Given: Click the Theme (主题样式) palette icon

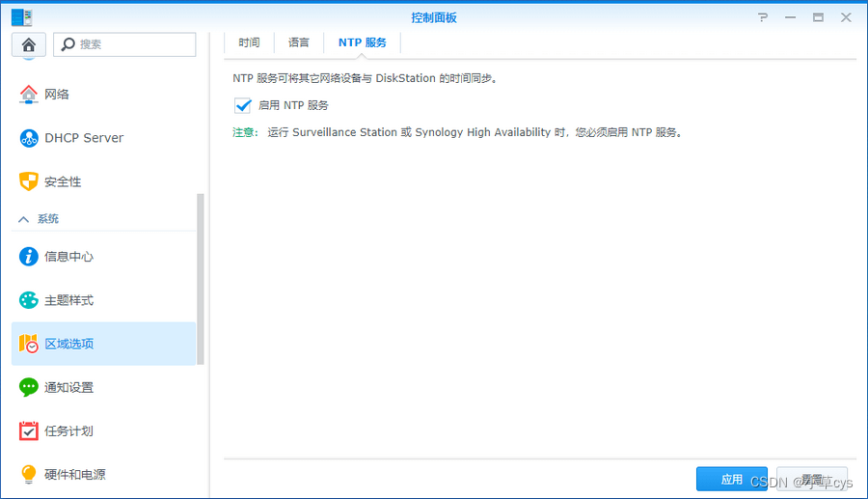Looking at the screenshot, I should pos(29,300).
